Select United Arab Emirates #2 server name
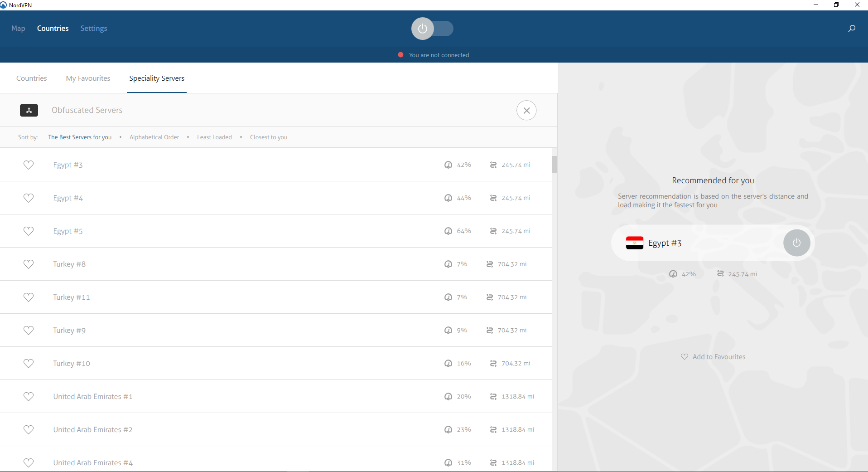The height and width of the screenshot is (472, 868). 93,430
